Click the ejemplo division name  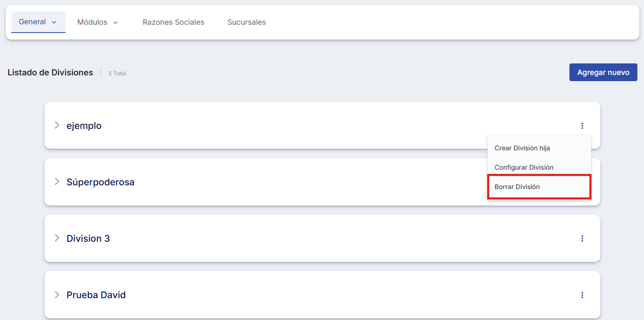pyautogui.click(x=84, y=126)
